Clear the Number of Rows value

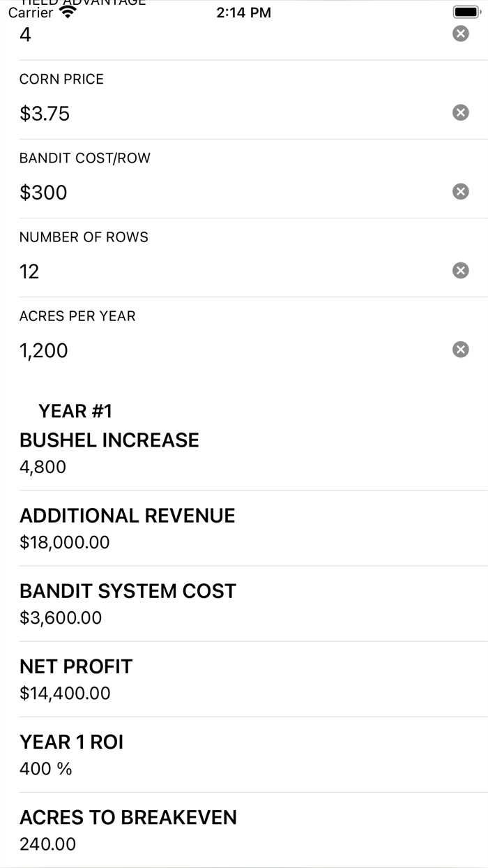click(x=460, y=270)
